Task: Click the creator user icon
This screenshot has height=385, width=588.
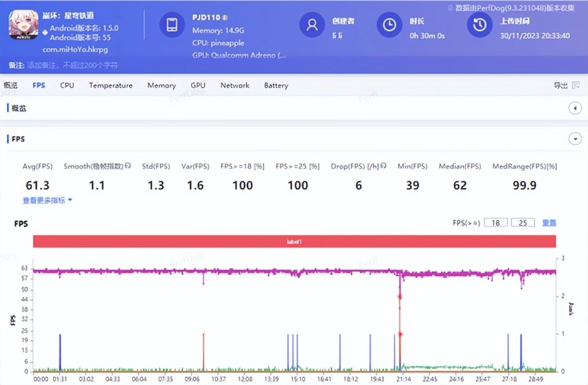Action: pos(312,24)
